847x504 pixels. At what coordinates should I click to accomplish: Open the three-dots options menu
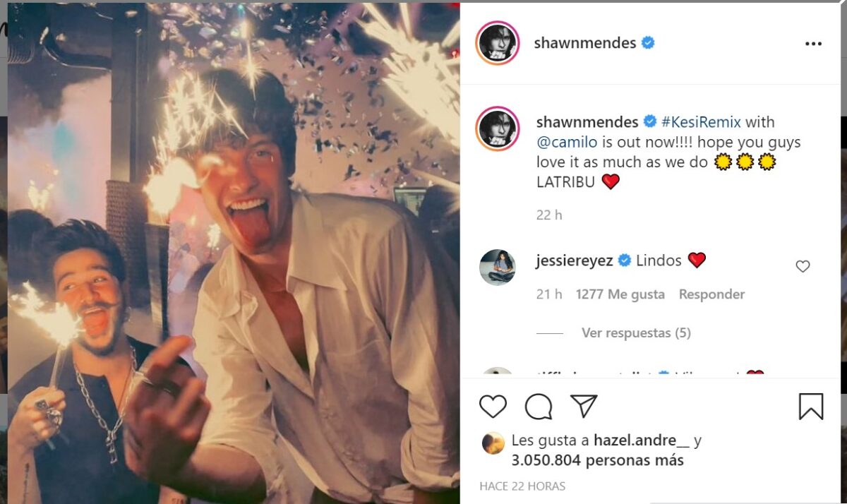pos(813,43)
